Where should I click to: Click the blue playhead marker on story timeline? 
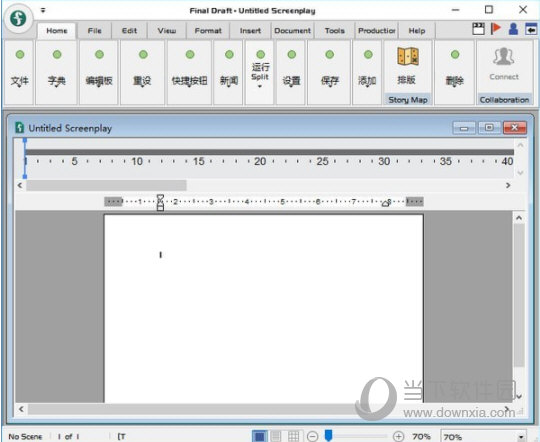pos(25,158)
